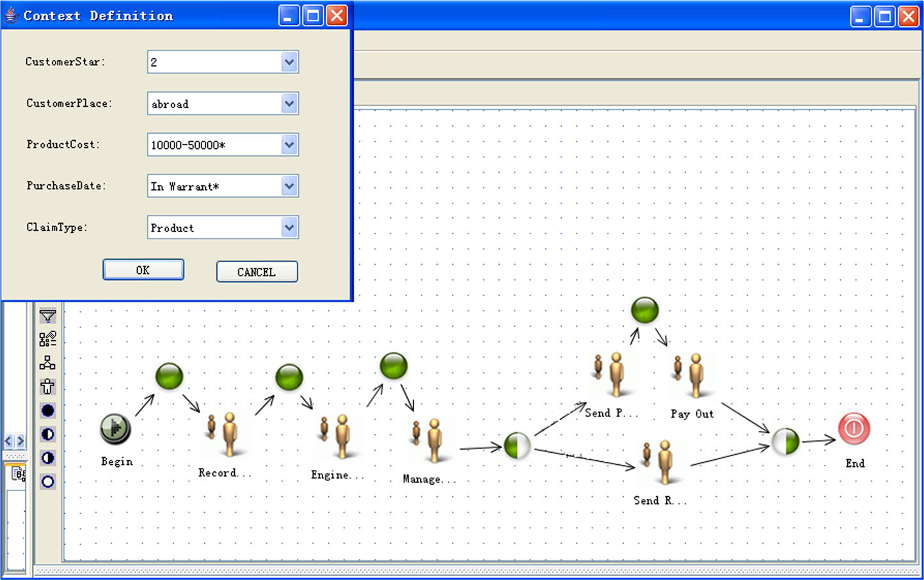Select the split gateway after Manage
This screenshot has width=924, height=580.
tap(517, 446)
